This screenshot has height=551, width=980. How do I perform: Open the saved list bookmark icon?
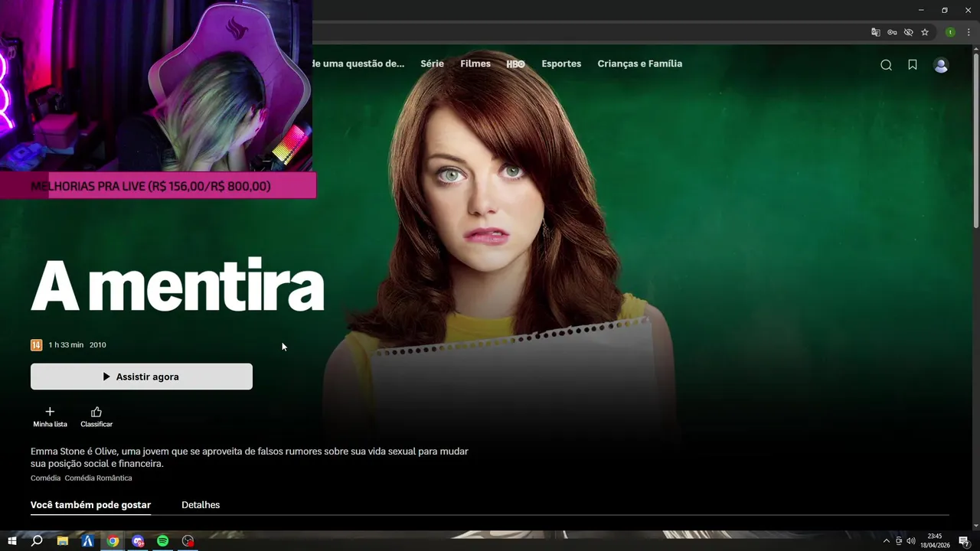(913, 65)
